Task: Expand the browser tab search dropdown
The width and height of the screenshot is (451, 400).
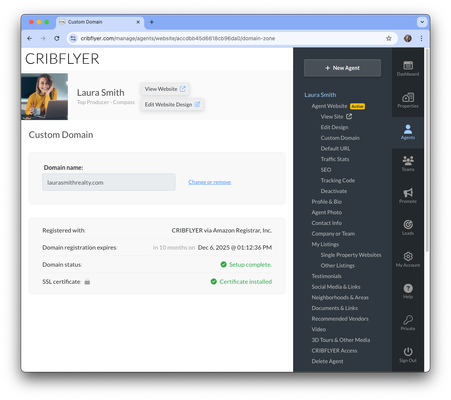Action: coord(422,22)
